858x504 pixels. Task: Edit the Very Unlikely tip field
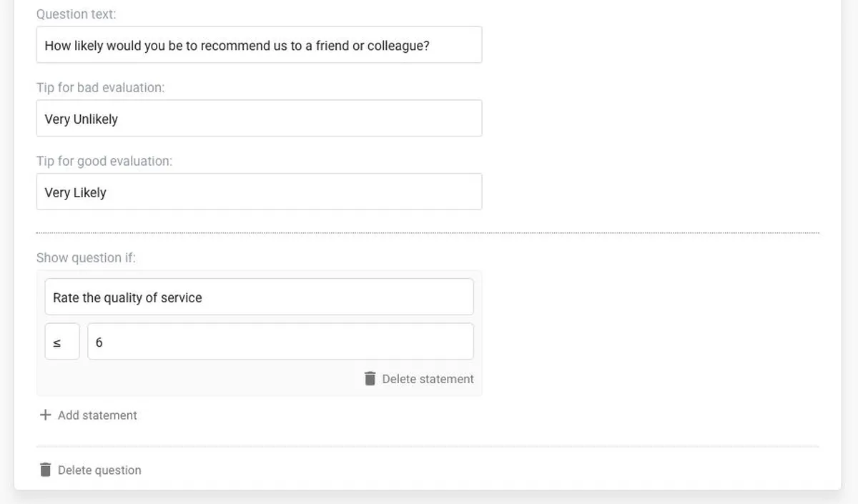point(259,119)
